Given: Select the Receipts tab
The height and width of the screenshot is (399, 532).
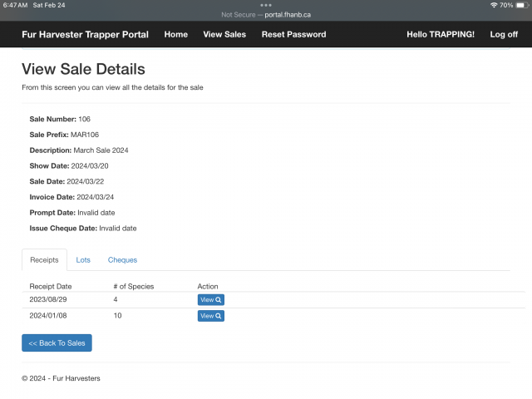Looking at the screenshot, I should [x=44, y=260].
